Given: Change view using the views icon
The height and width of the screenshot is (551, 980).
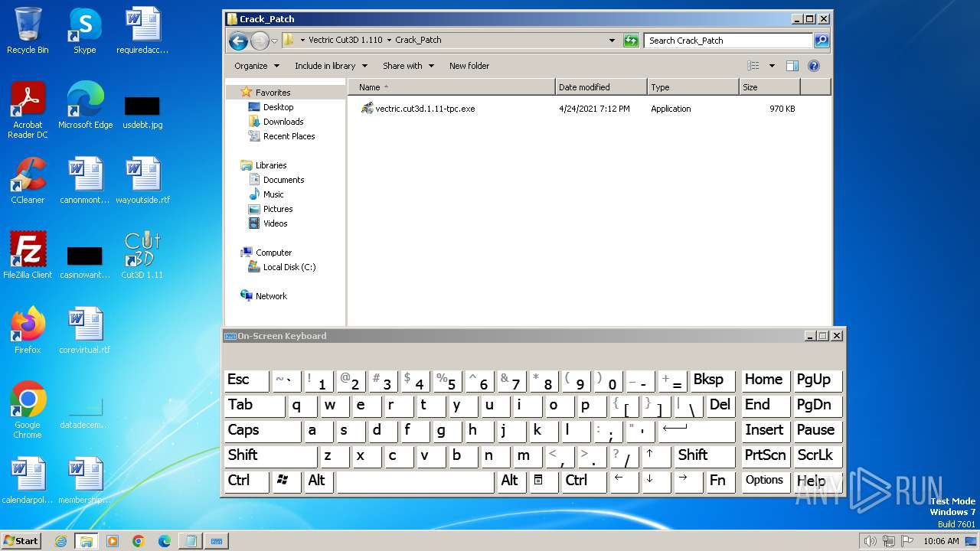Looking at the screenshot, I should point(753,66).
